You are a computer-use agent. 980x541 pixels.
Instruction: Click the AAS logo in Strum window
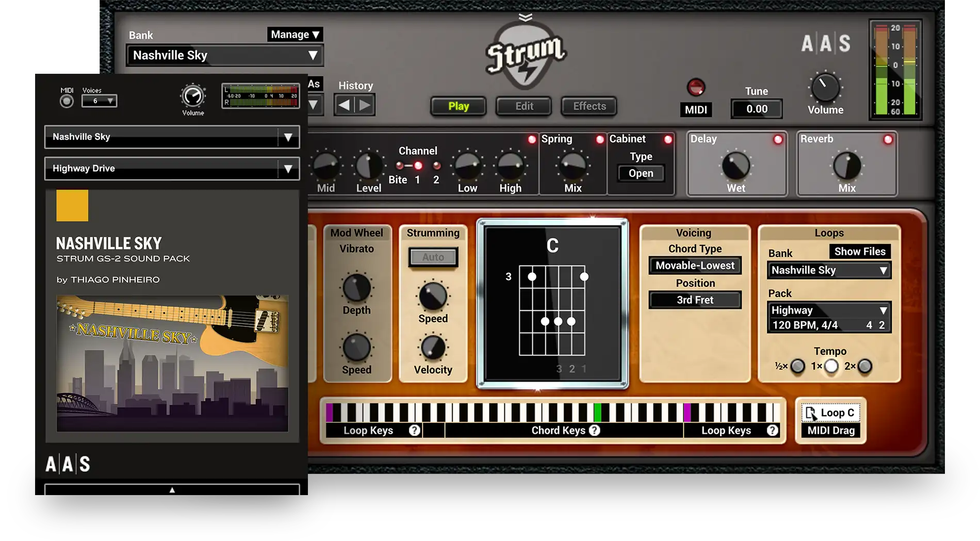tap(825, 44)
